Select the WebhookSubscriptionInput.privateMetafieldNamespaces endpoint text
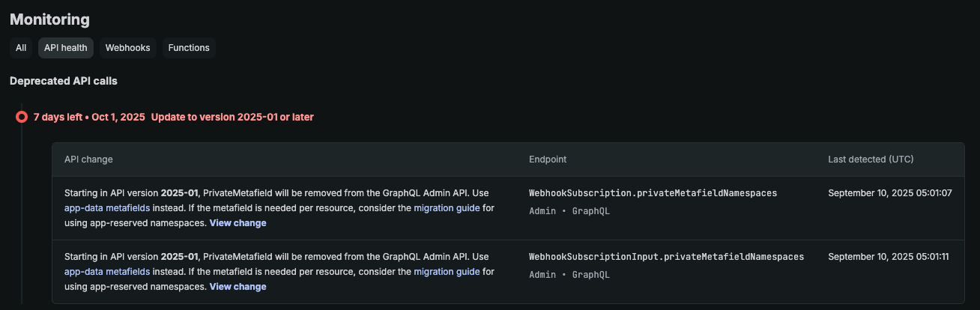980x310 pixels. pos(666,257)
